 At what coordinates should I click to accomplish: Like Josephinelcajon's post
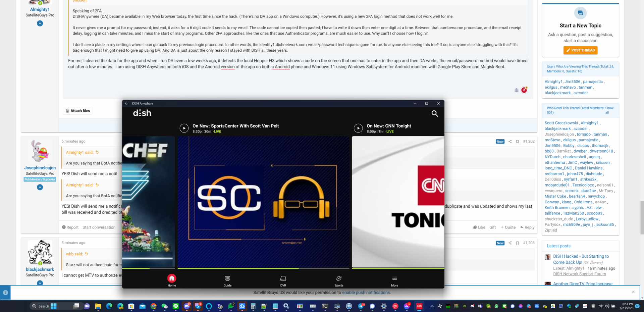[x=479, y=227]
